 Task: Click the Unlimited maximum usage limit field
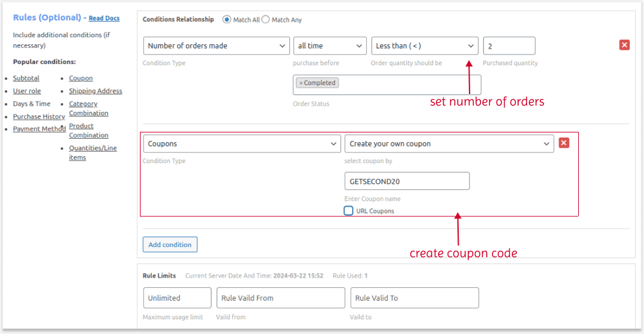pyautogui.click(x=177, y=298)
